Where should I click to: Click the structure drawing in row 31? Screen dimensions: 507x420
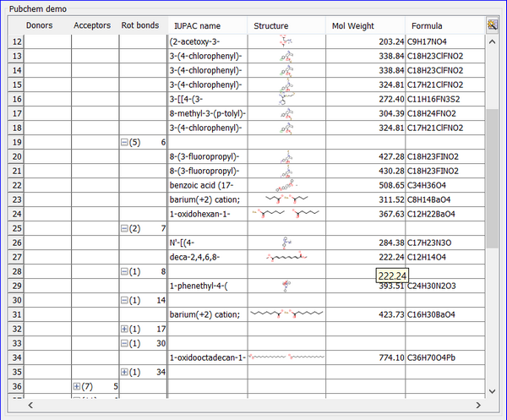[x=286, y=314]
